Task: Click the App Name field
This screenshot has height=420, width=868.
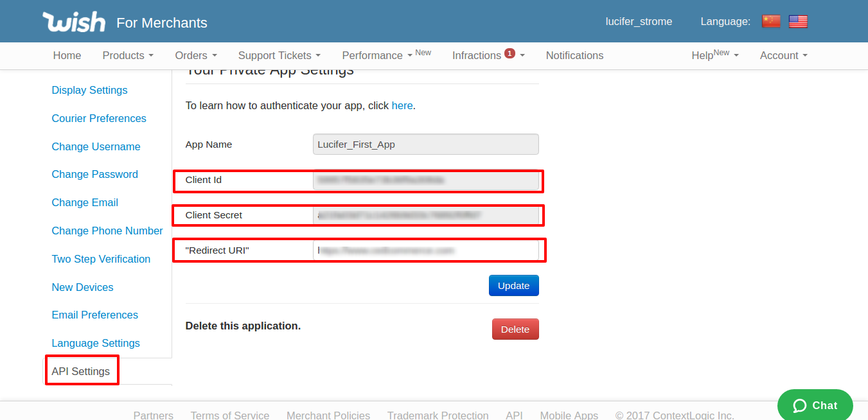Action: pyautogui.click(x=426, y=144)
